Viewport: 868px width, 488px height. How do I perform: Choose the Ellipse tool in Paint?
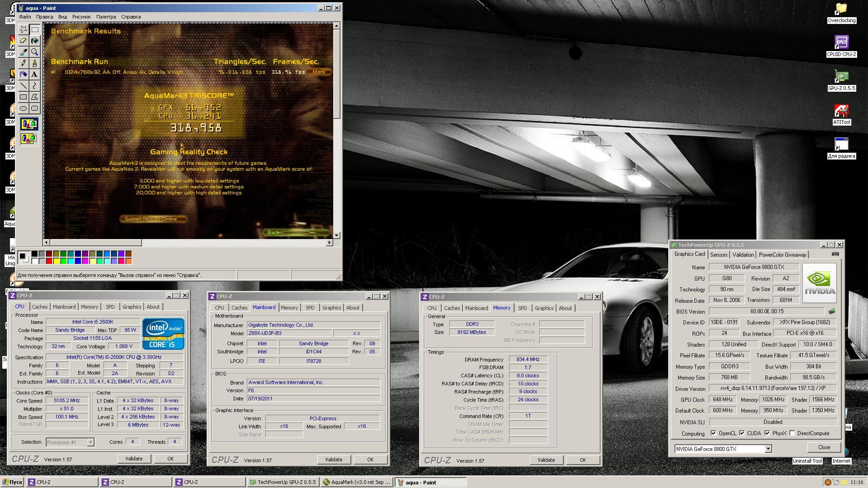[24, 108]
